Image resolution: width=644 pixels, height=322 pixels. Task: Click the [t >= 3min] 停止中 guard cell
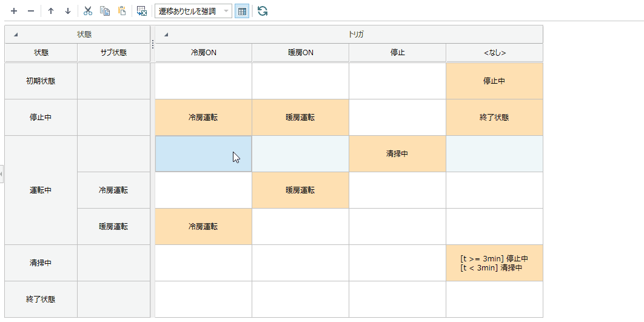click(494, 263)
